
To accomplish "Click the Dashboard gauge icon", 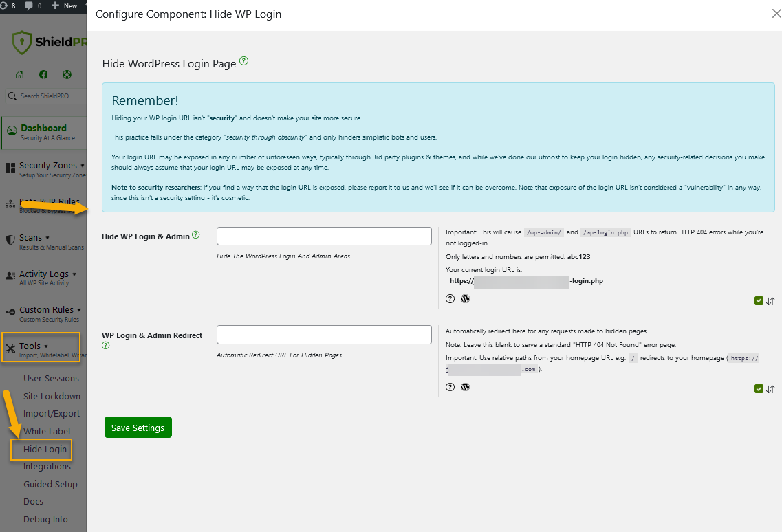I will (12, 131).
